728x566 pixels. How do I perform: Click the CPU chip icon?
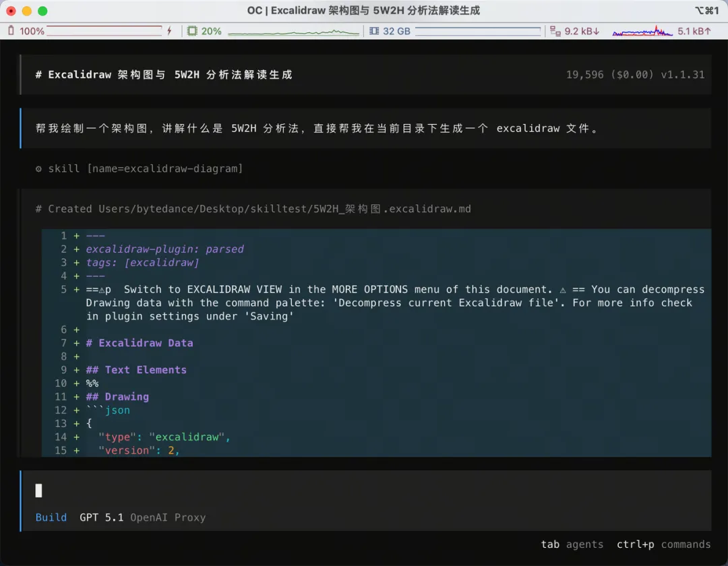point(192,31)
